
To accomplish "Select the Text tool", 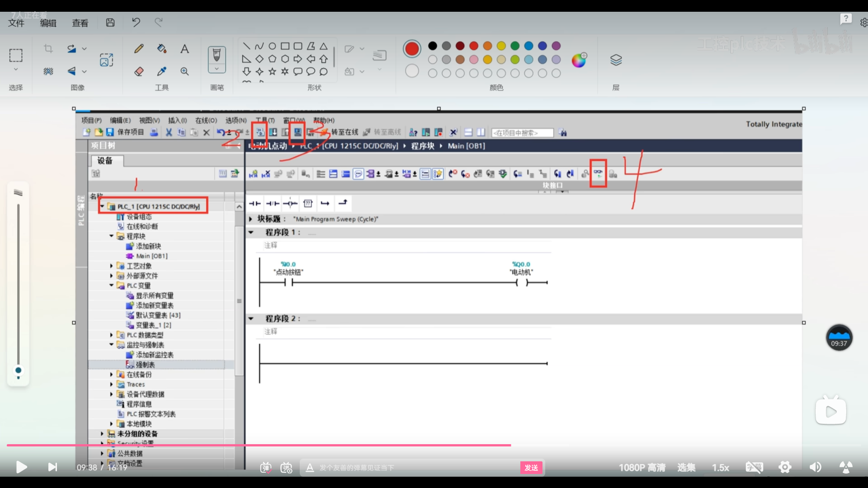I will [x=184, y=49].
